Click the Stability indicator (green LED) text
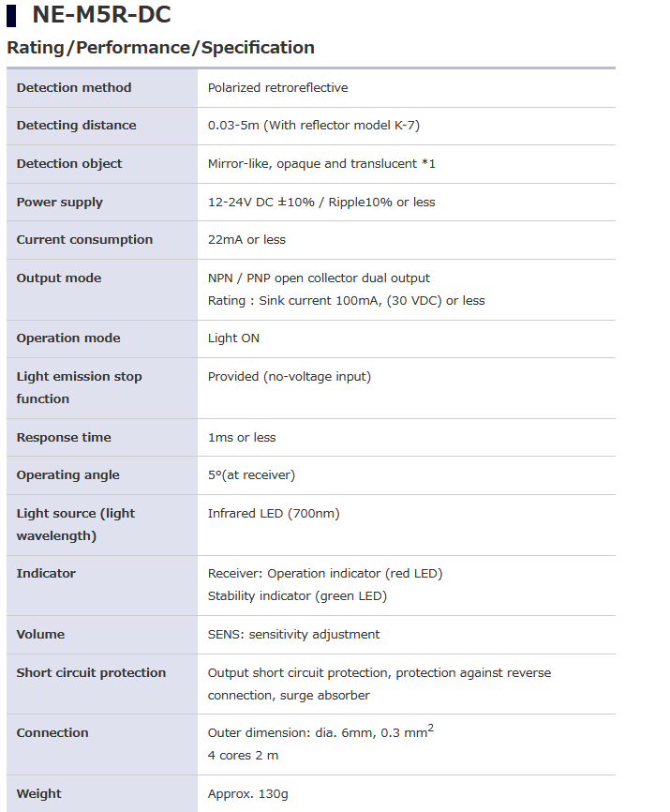Viewport: 670px width, 812px height. click(x=297, y=596)
